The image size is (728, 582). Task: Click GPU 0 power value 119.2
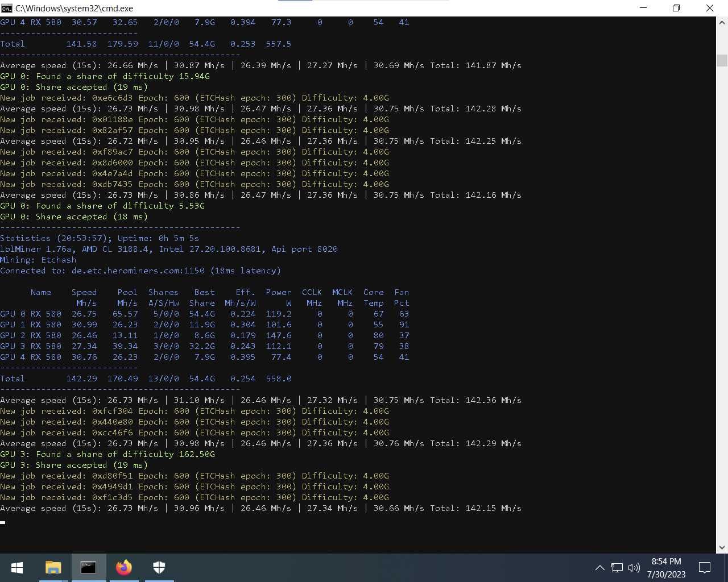pyautogui.click(x=279, y=314)
